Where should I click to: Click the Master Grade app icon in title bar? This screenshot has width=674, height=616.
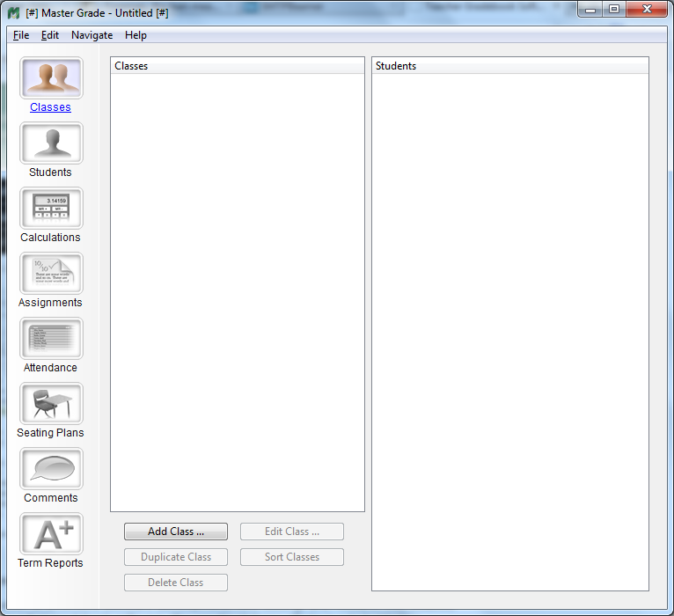click(14, 13)
